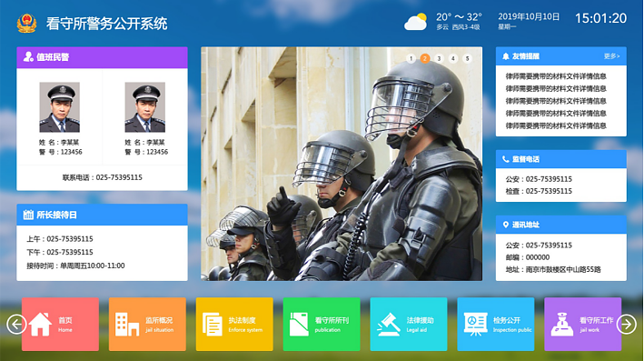
Task: Click the location pin icon beside 通讯地址
Action: coord(506,225)
